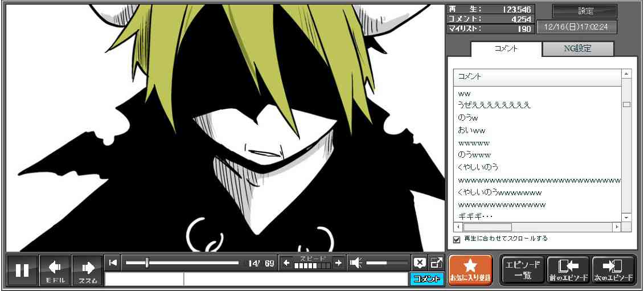Switch to fullscreen mode
Viewport: 644px width, 291px height.
[x=436, y=263]
